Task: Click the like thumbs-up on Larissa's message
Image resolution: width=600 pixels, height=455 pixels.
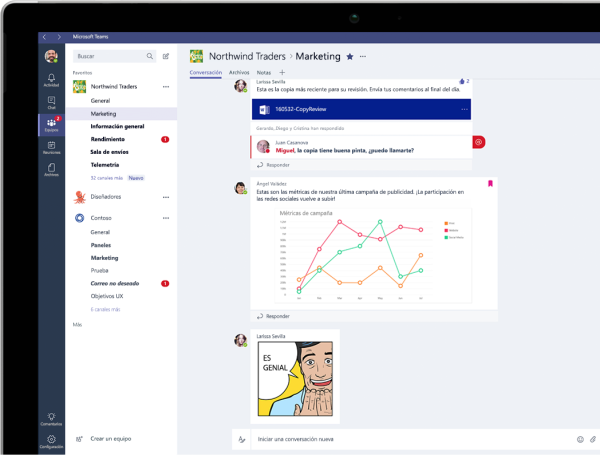Action: [462, 81]
